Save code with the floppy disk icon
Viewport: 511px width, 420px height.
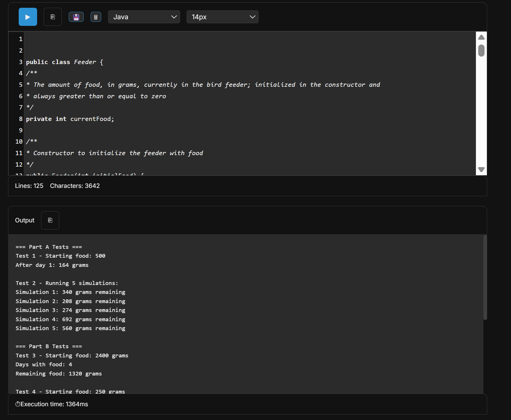click(76, 17)
